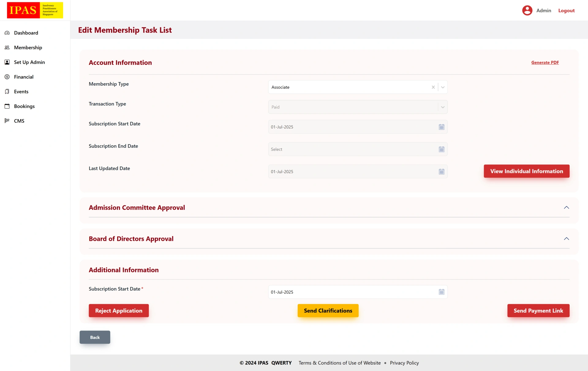Collapse the Admission Committee Approval section
The image size is (588, 371).
(x=566, y=208)
